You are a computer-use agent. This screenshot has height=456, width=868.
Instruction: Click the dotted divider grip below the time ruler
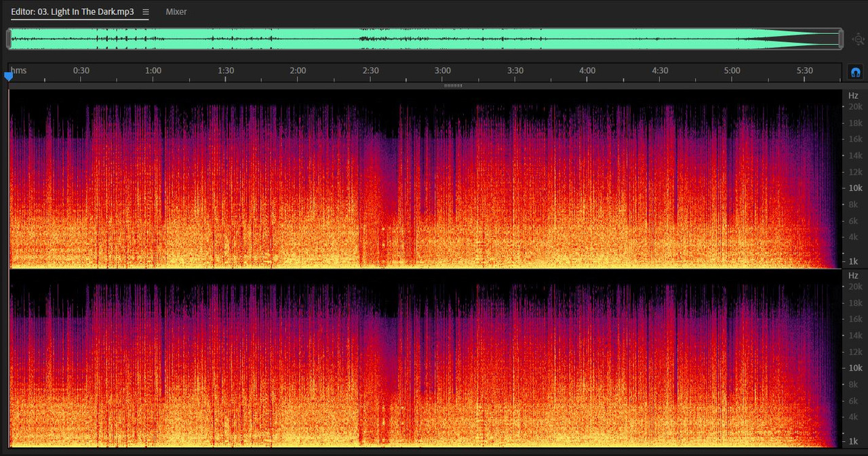[x=452, y=86]
